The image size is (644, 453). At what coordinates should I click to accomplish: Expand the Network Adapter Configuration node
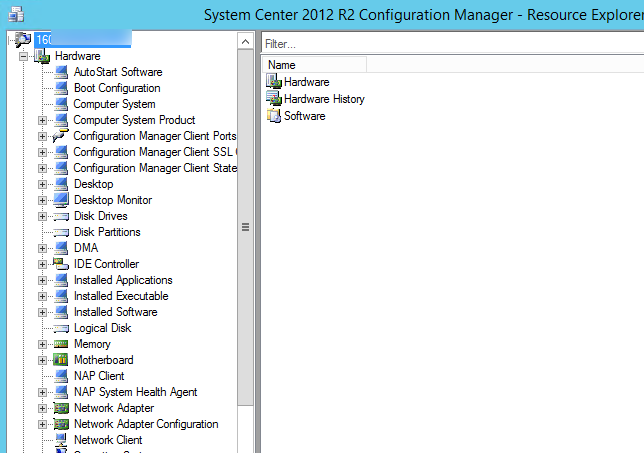(x=42, y=425)
